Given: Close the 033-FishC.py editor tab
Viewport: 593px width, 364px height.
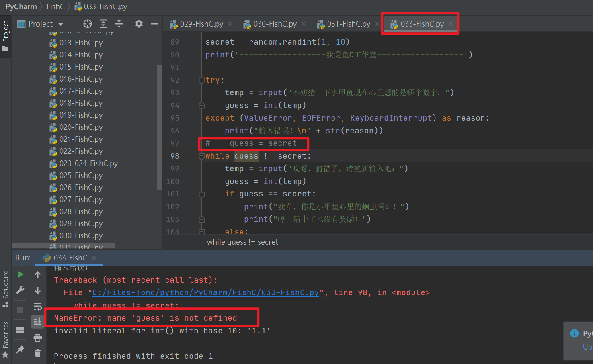Looking at the screenshot, I should (x=451, y=24).
